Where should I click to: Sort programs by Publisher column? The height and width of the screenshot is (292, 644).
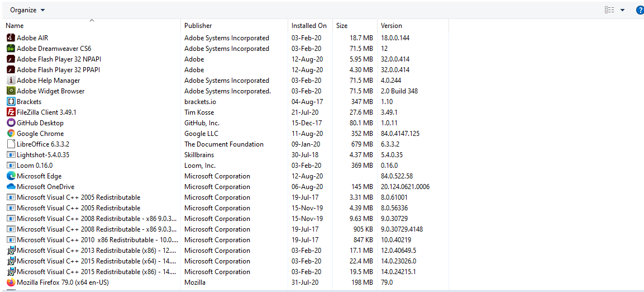coord(198,26)
